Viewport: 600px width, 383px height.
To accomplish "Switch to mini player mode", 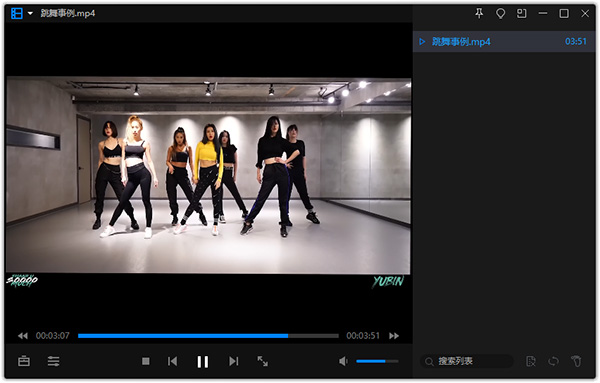I will pos(522,13).
